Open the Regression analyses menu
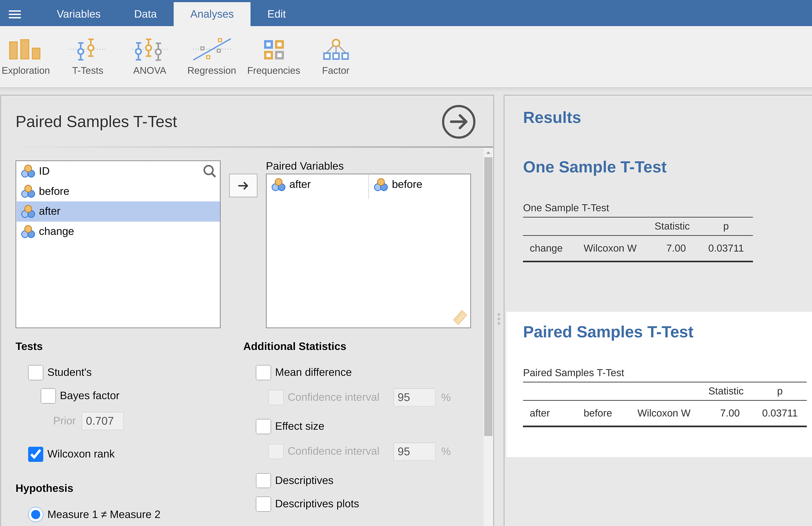This screenshot has width=812, height=526. [x=211, y=56]
